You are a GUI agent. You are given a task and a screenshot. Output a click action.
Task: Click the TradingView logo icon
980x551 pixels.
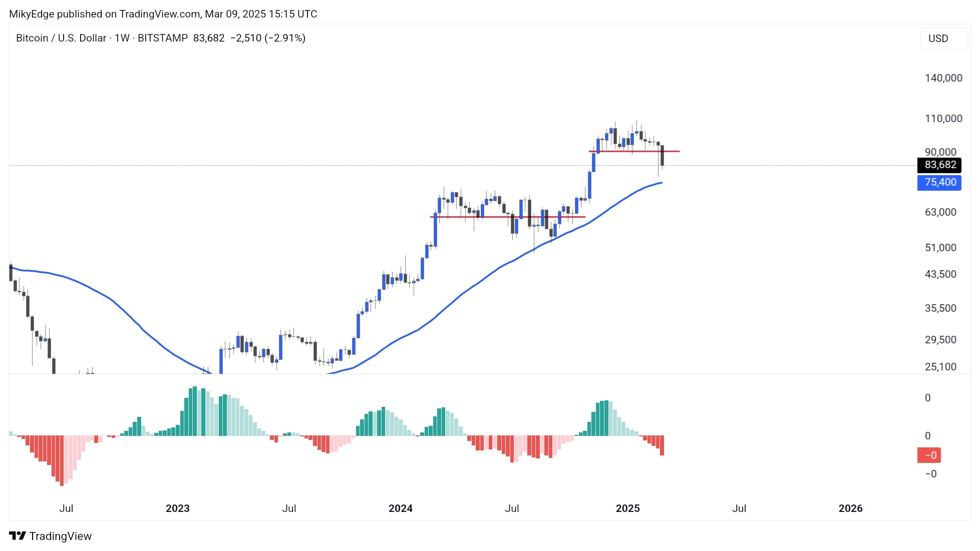tap(18, 535)
